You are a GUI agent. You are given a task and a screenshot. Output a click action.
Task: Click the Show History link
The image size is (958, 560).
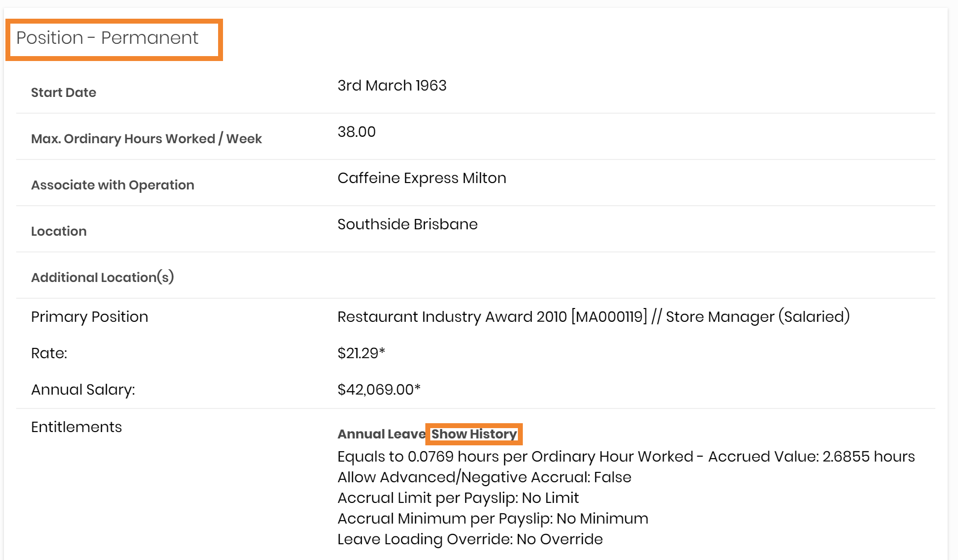[x=474, y=434]
